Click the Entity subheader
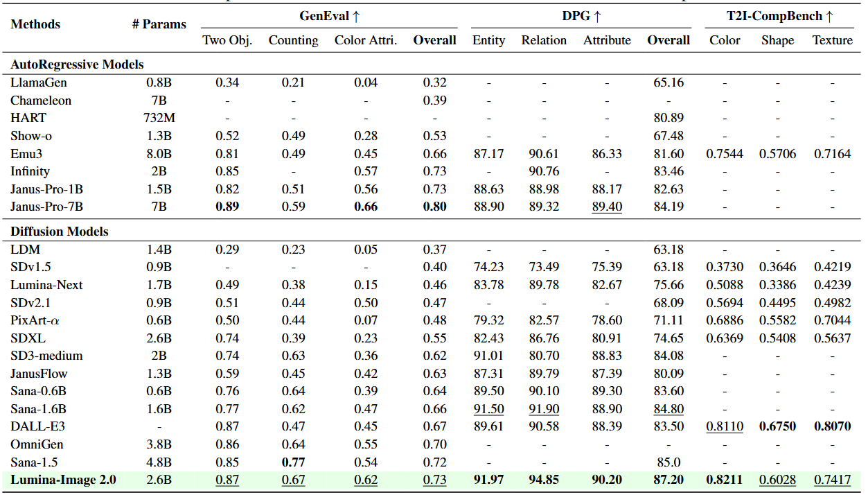This screenshot has height=495, width=868. pyautogui.click(x=488, y=40)
